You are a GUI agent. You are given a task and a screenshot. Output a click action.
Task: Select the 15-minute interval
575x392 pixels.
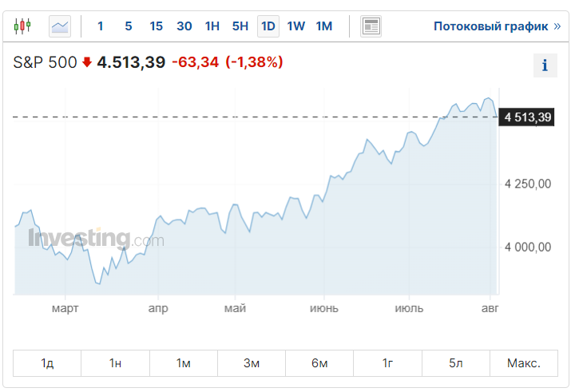156,26
